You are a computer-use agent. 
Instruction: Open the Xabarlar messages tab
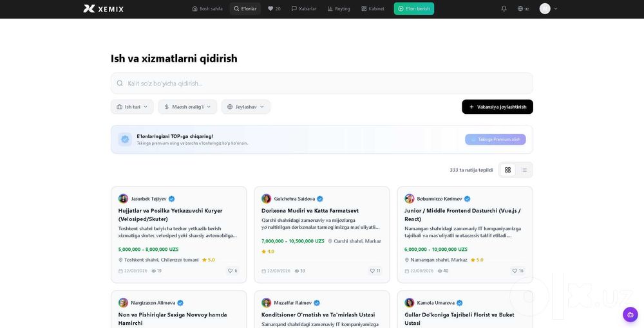coord(304,8)
